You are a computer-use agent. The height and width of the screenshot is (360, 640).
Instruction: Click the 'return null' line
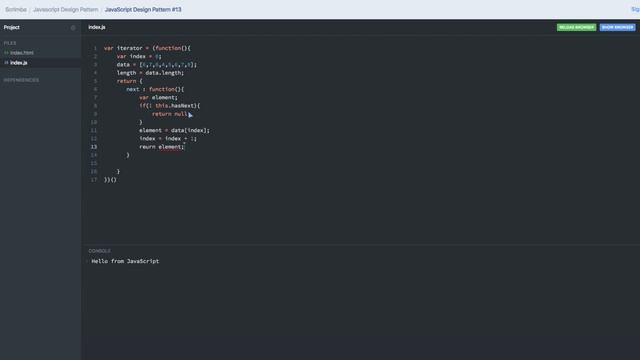tap(169, 114)
